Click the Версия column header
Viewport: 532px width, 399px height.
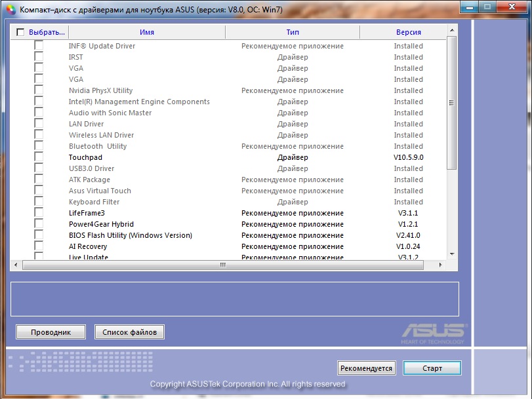pyautogui.click(x=408, y=32)
